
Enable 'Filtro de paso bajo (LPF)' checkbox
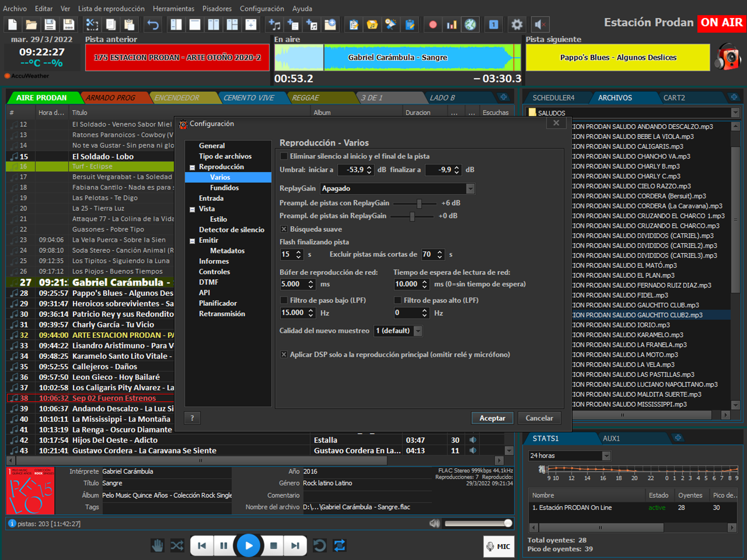(284, 300)
